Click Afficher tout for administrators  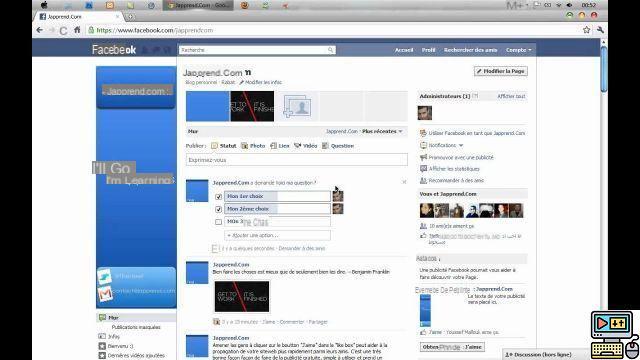point(511,96)
